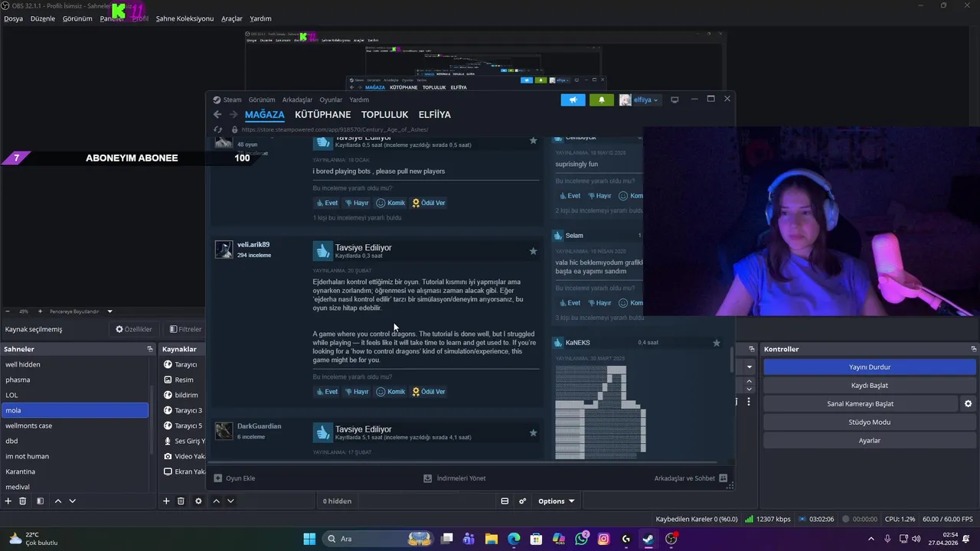
Task: Remove selected source with trash icon
Action: [x=181, y=501]
